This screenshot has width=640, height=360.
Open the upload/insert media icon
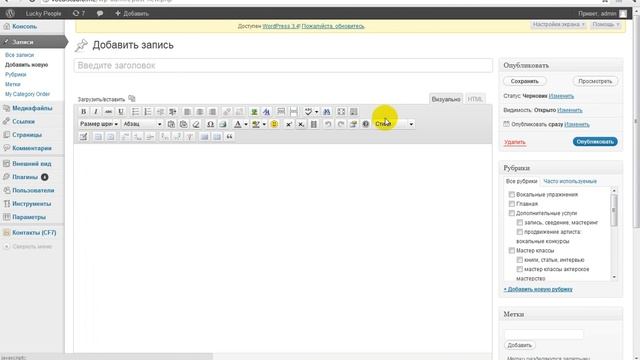point(131,99)
